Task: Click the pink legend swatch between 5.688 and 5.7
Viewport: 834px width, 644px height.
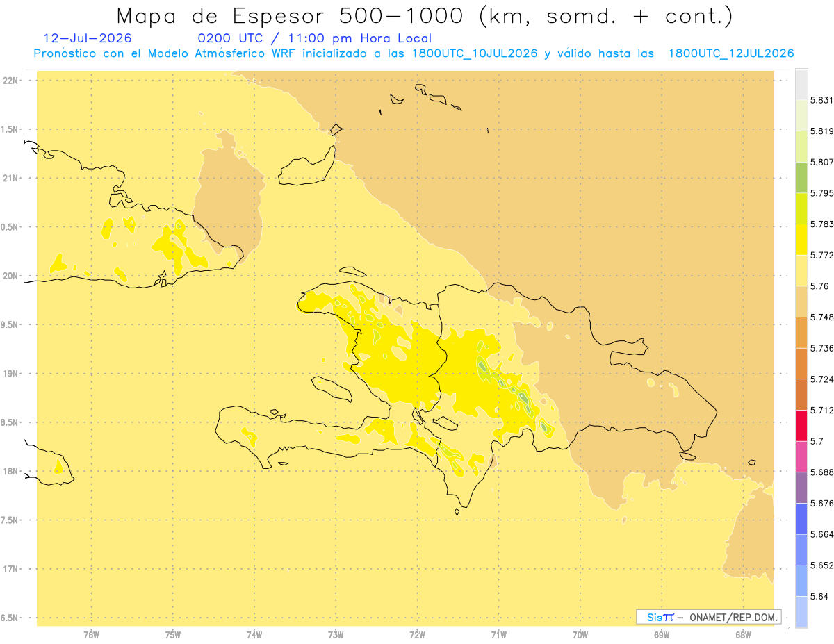Action: coord(801,457)
